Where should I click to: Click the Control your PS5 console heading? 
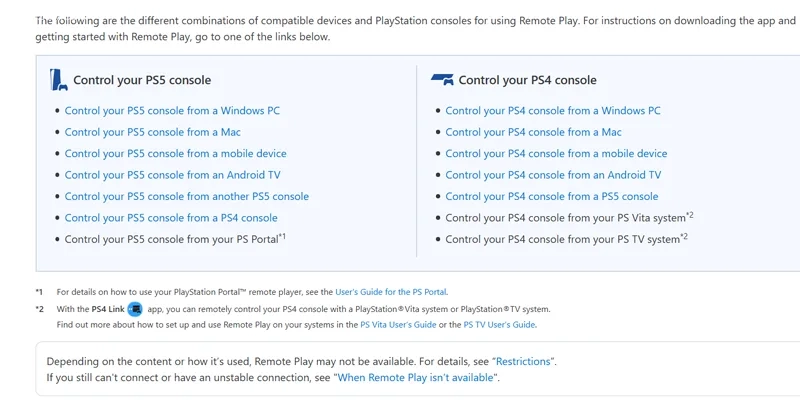point(142,80)
